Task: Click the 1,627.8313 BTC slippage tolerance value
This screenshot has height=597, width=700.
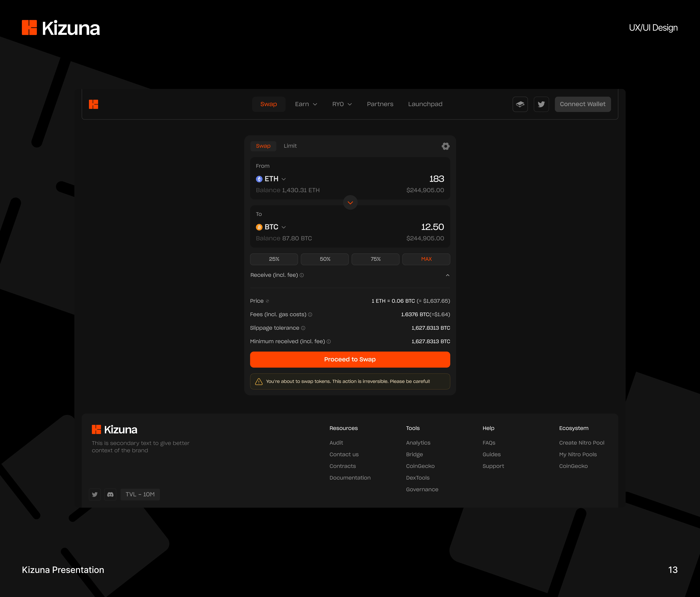Action: (x=431, y=328)
